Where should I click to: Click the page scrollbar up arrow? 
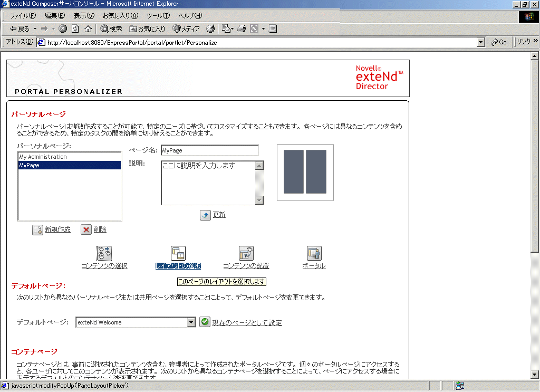(535, 56)
